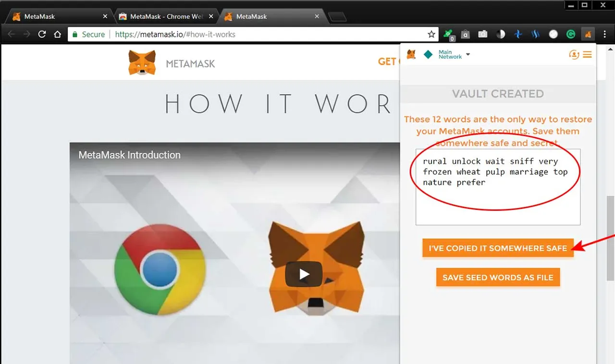Select the third MetaMask tab
Screen dimensions: 615x364
click(271, 16)
